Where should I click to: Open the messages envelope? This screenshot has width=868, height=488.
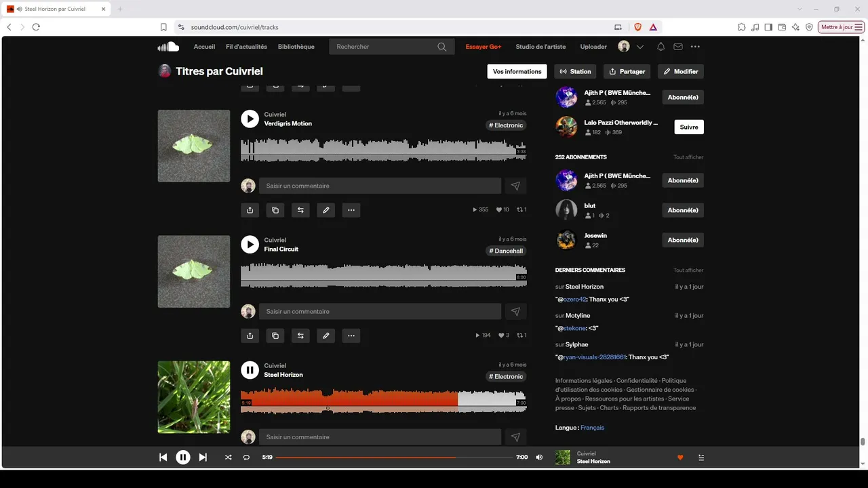point(678,47)
